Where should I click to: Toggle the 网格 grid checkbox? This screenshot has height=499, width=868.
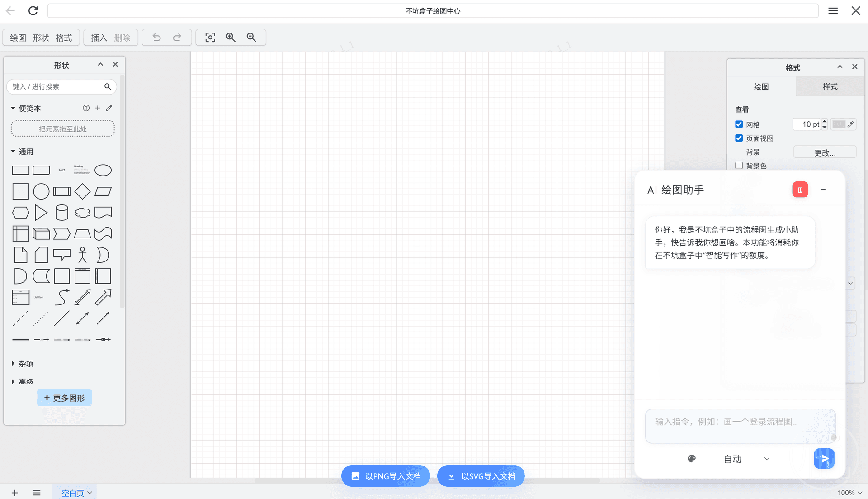click(739, 124)
